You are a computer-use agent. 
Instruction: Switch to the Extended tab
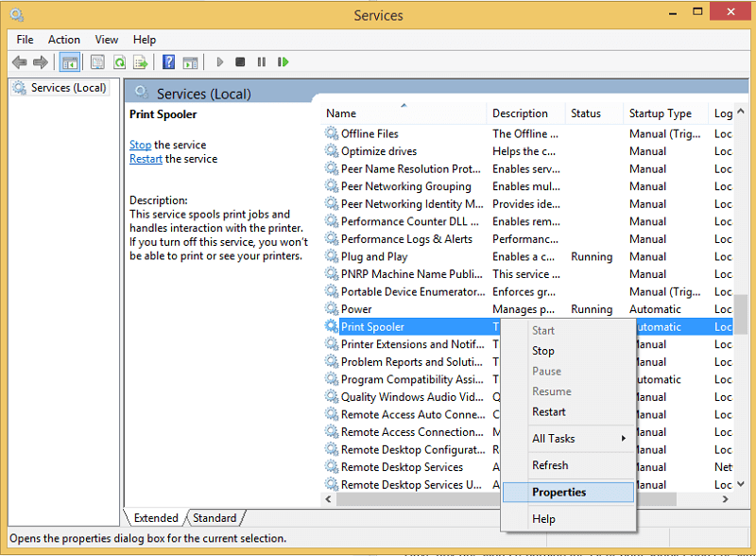(156, 518)
